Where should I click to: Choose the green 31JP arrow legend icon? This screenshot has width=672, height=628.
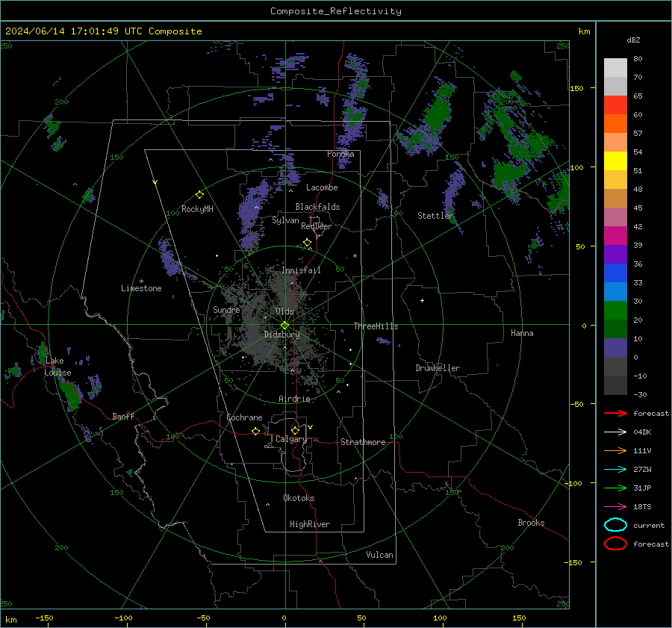click(615, 488)
